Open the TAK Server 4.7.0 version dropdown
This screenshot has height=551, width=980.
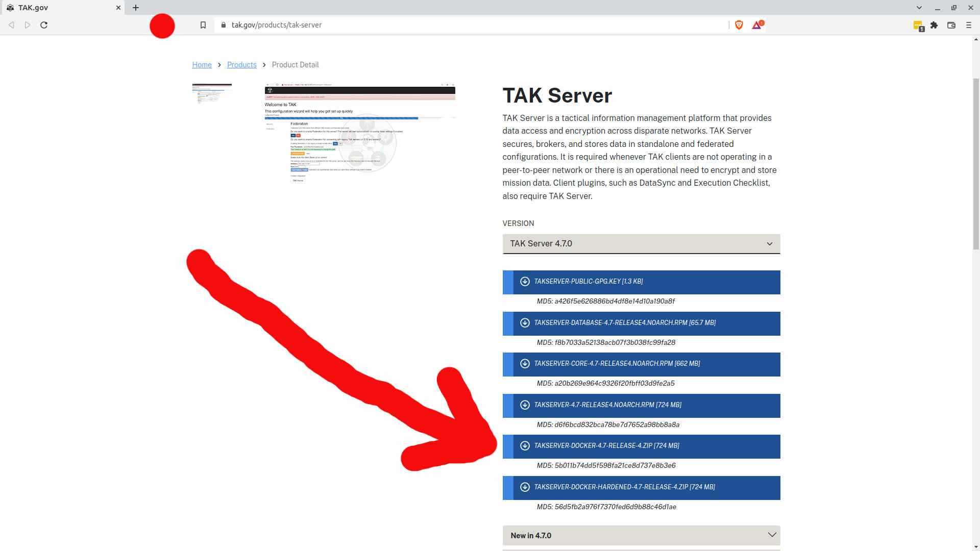pos(641,244)
